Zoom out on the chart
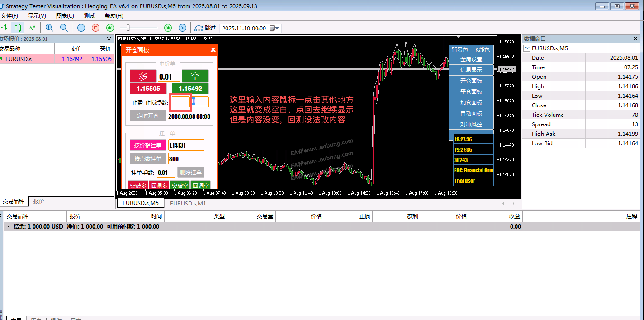 pyautogui.click(x=64, y=28)
